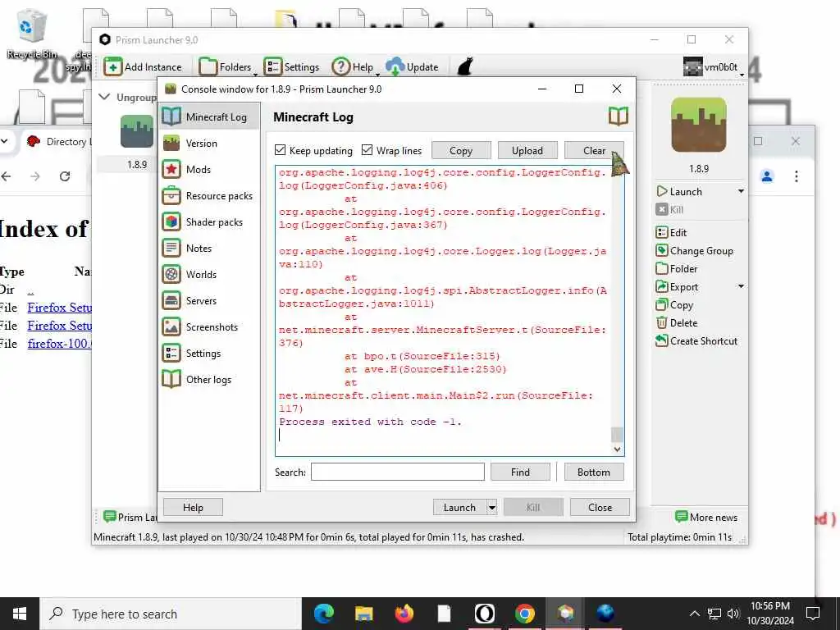Click Create Shortcut in instance panel
The height and width of the screenshot is (630, 840).
[696, 340]
